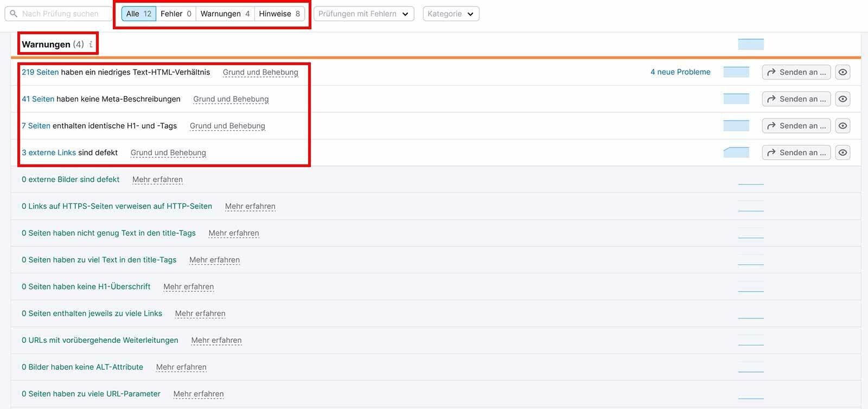Click the search magnifier icon
The height and width of the screenshot is (409, 868).
(x=14, y=14)
